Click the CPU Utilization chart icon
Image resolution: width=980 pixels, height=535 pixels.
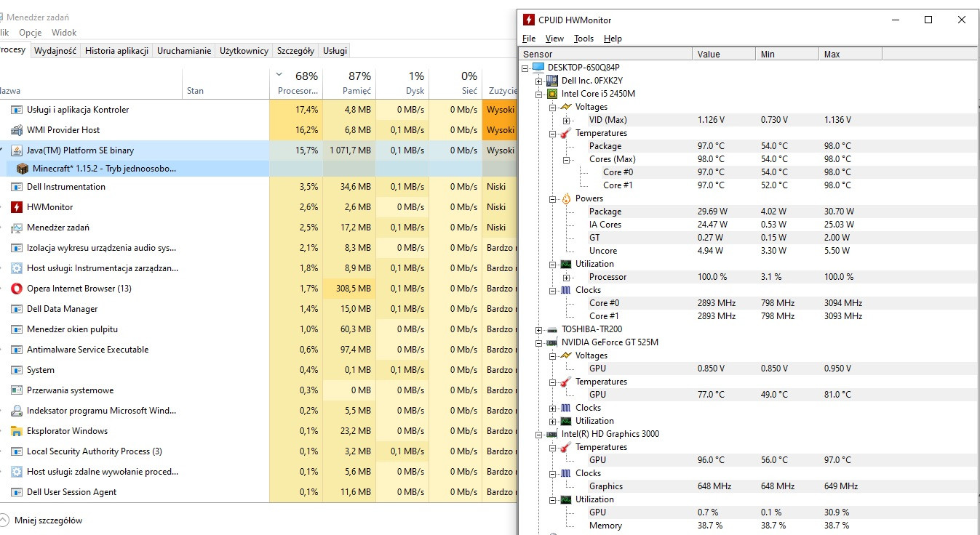point(566,264)
